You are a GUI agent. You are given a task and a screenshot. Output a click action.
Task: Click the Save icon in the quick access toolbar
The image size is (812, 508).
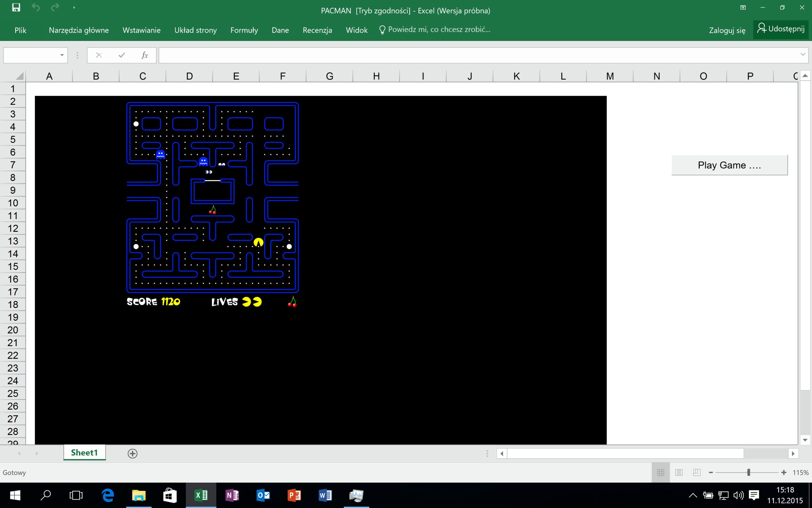16,7
